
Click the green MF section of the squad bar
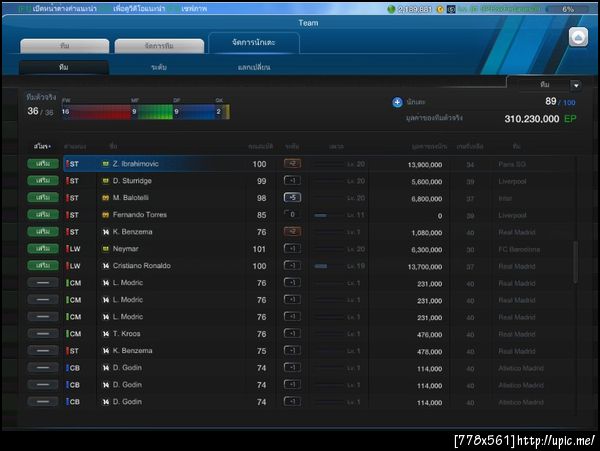[152, 112]
